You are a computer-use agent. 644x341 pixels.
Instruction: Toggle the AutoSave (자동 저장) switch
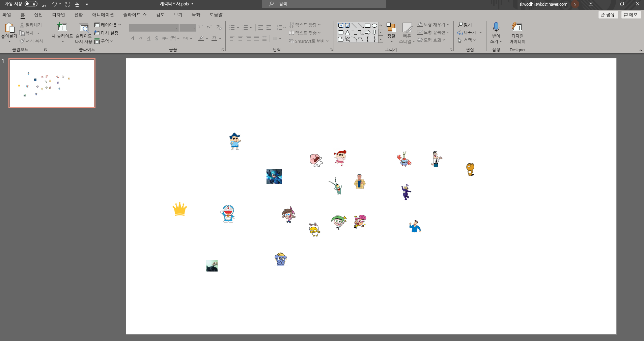coord(31,4)
